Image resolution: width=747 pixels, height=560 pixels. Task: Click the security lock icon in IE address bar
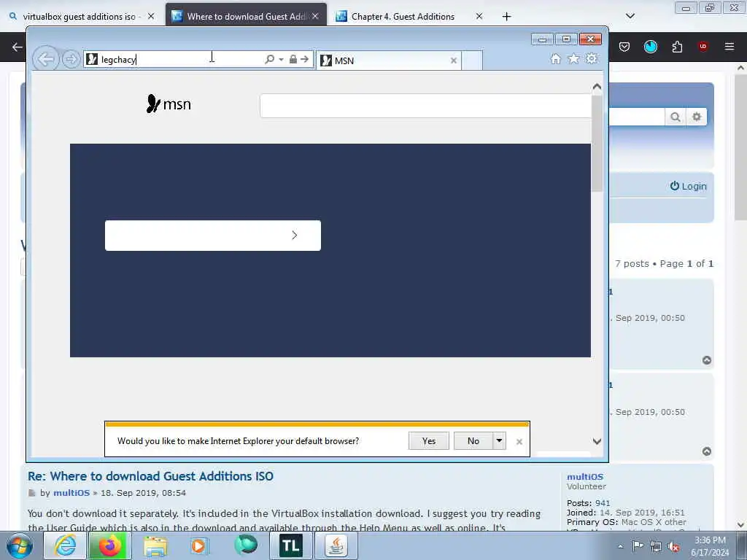[293, 59]
